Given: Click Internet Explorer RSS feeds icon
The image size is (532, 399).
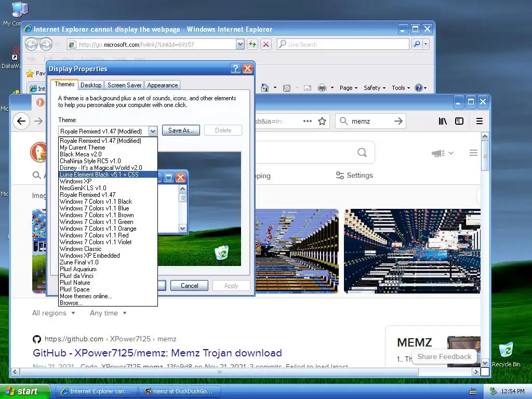Looking at the screenshot, I should [x=287, y=88].
